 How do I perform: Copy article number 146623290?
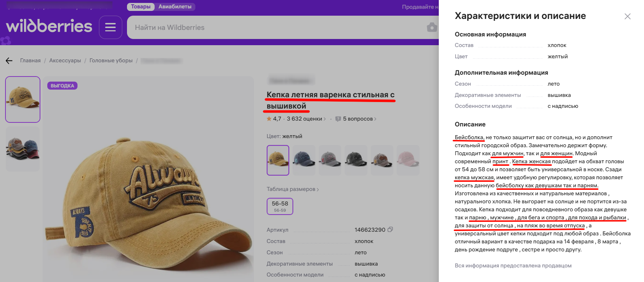pyautogui.click(x=390, y=230)
